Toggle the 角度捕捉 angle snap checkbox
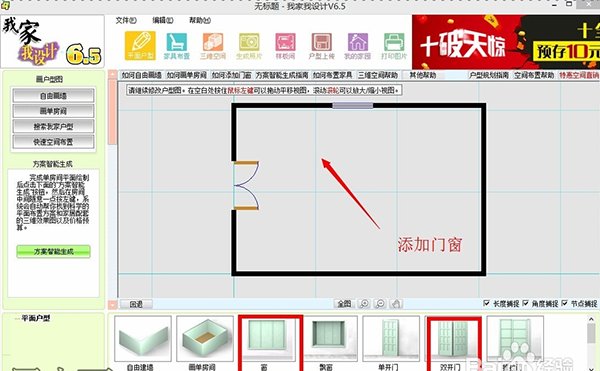Image resolution: width=600 pixels, height=371 pixels. tap(526, 303)
